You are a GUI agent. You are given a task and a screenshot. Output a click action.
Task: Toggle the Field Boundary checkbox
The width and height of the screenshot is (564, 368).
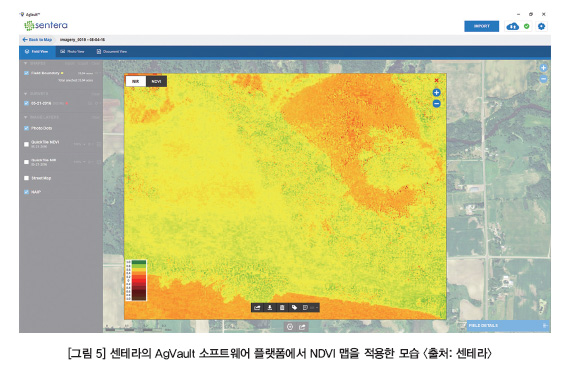(26, 73)
